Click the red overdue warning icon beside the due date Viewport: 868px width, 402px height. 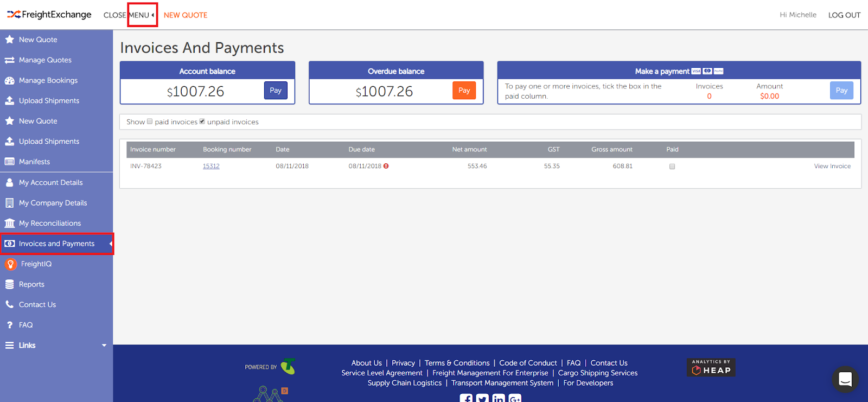[386, 166]
